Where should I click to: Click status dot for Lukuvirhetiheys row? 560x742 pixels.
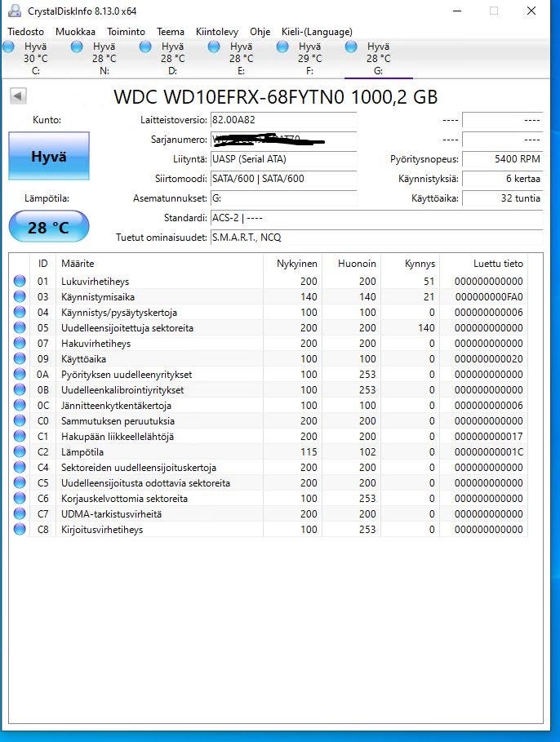tap(20, 281)
